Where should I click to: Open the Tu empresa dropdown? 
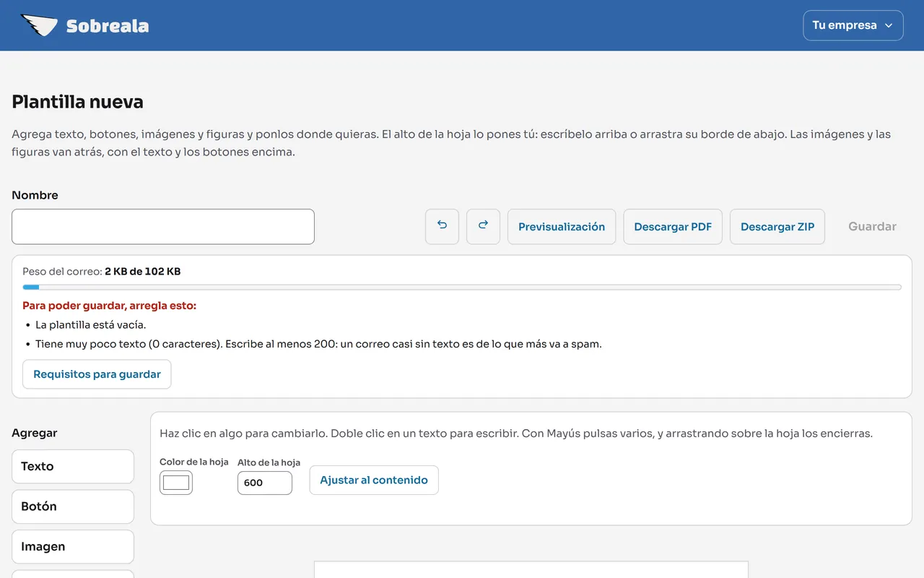click(853, 25)
